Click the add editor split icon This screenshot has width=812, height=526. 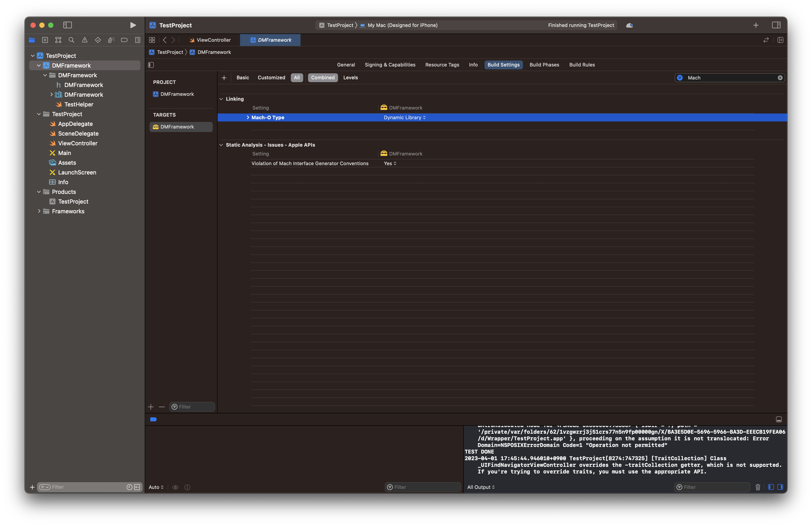780,40
